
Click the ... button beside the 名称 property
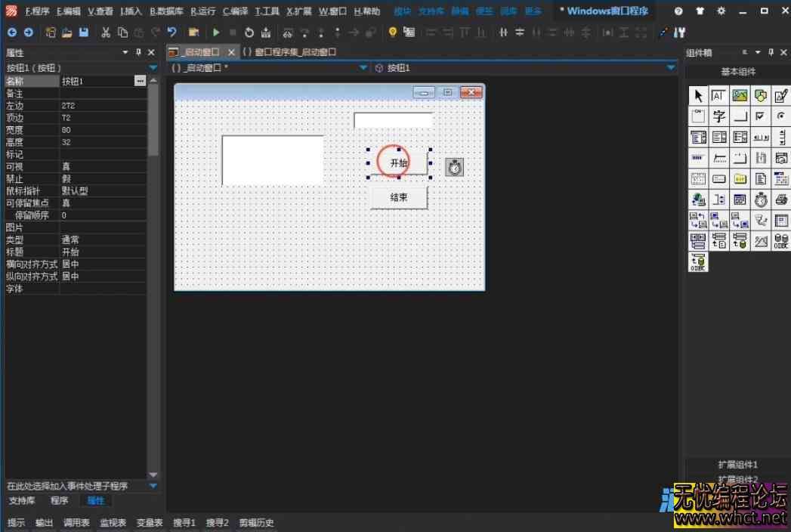[140, 81]
